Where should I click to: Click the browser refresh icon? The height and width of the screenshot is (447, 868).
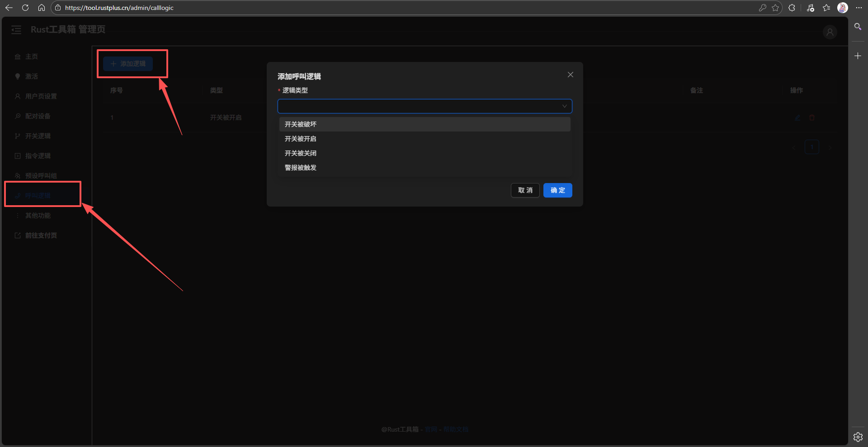coord(25,8)
